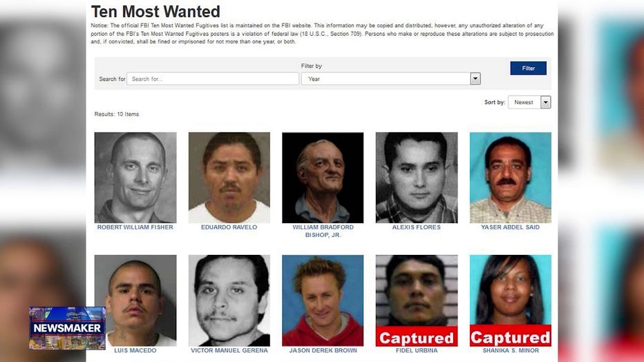
Task: Follow the ROBERT WILLIAM FISHER name link
Action: coord(135,227)
